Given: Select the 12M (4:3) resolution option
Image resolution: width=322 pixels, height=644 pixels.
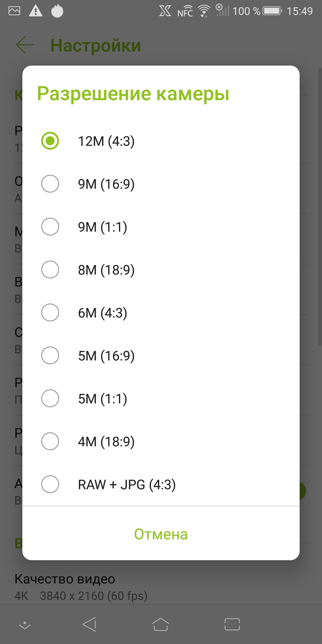Looking at the screenshot, I should coord(50,141).
